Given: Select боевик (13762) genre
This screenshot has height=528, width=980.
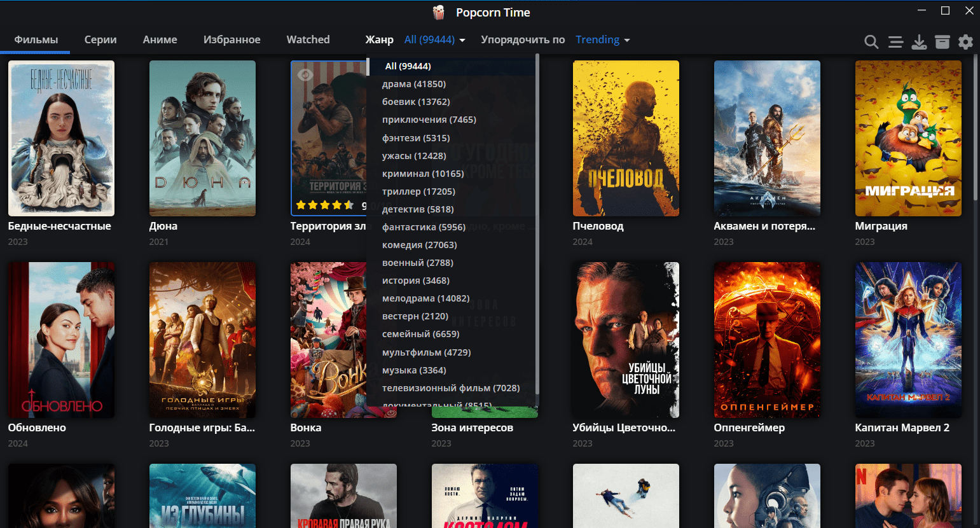Looking at the screenshot, I should click(452, 102).
